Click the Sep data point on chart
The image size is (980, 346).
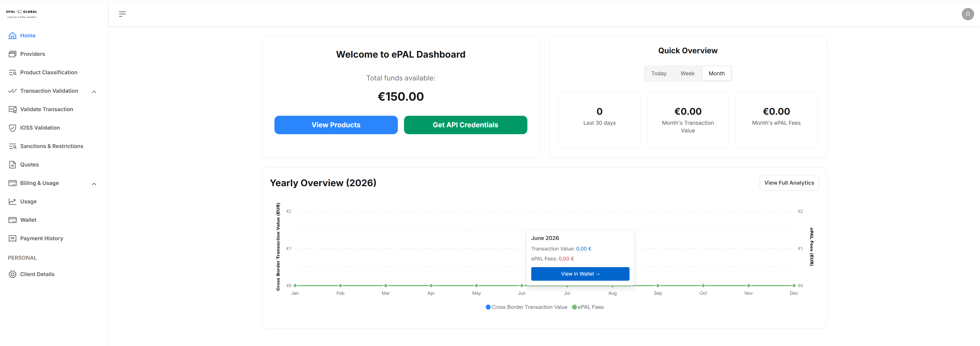pyautogui.click(x=658, y=286)
